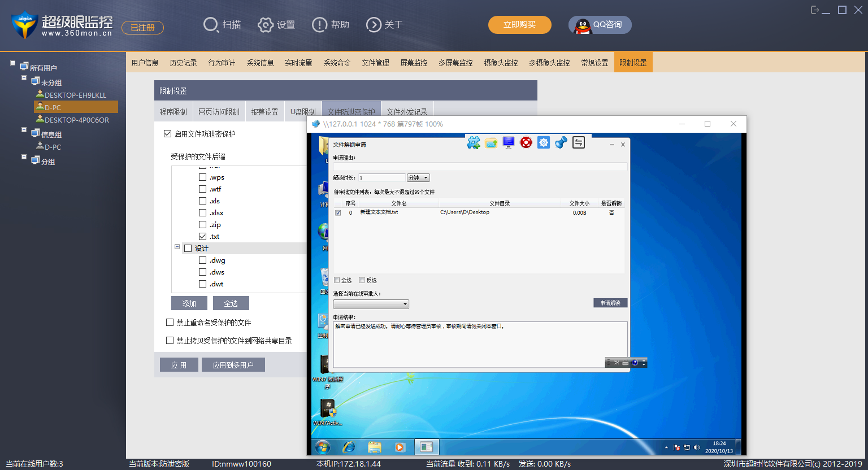Click the red lifebuoy icon in remote toolbar
This screenshot has width=868, height=470.
[x=526, y=142]
